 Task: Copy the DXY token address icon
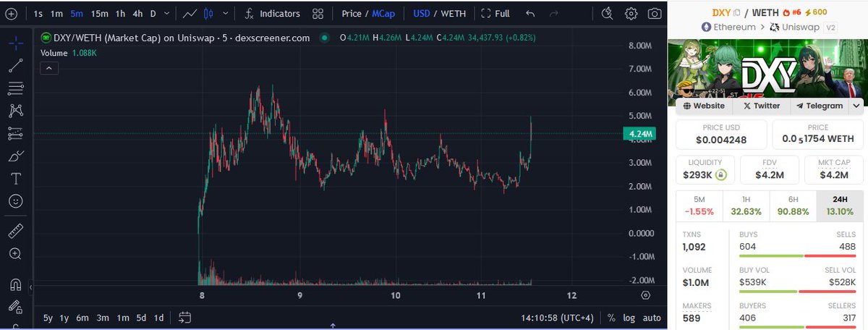point(737,12)
